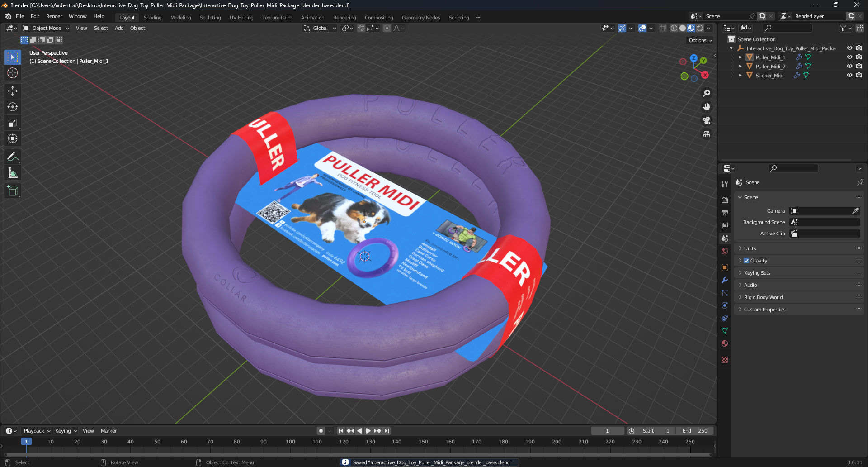Open the File menu
Viewport: 868px width, 467px height.
20,16
